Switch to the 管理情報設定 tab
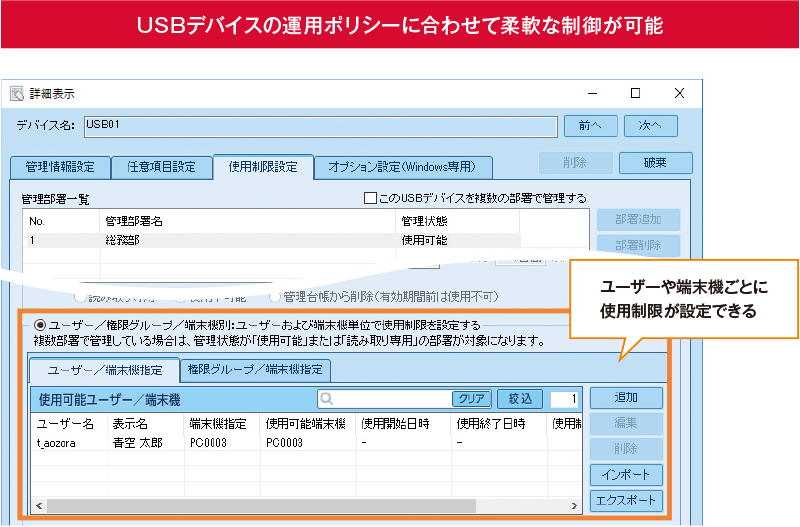Screen dimensions: 800x527 [x=59, y=167]
